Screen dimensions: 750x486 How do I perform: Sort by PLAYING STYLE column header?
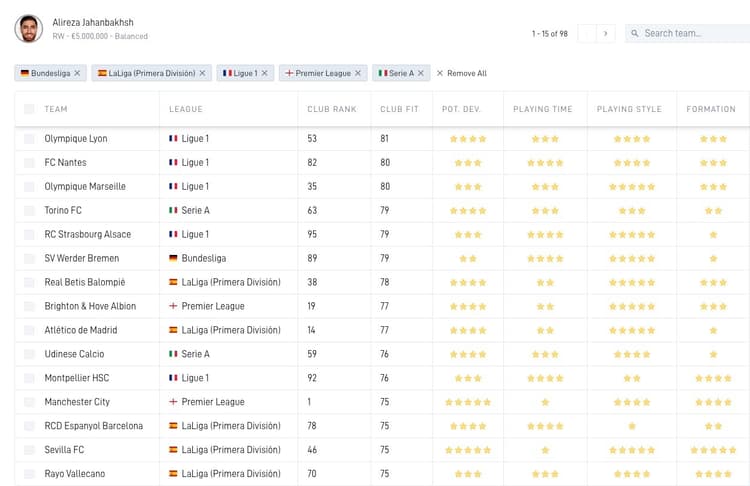click(629, 109)
